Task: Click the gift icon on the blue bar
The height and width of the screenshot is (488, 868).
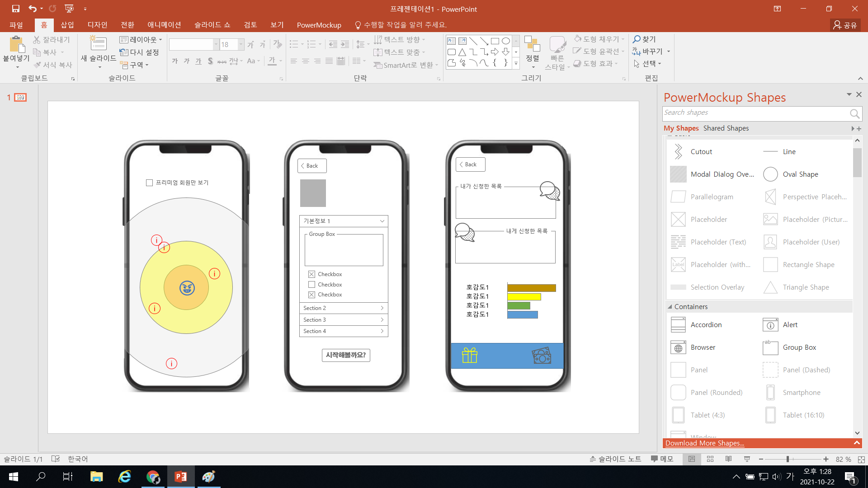Action: 470,355
